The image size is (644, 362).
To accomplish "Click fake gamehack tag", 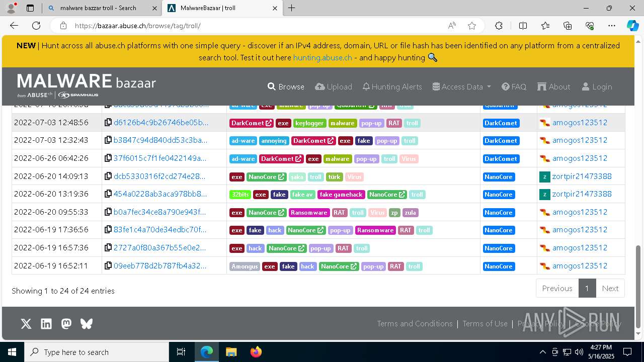I will tap(341, 195).
